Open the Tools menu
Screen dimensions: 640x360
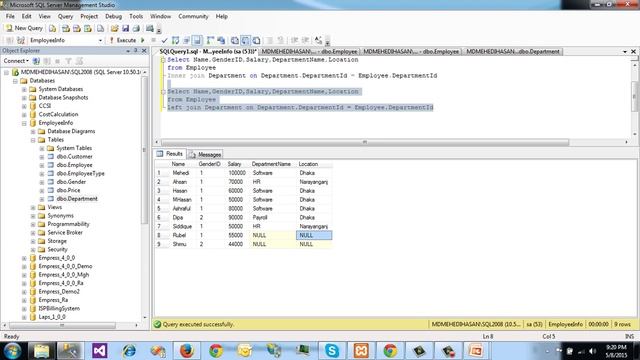click(136, 16)
